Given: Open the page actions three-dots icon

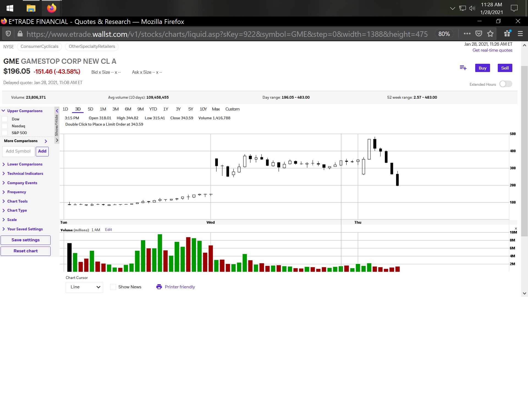Looking at the screenshot, I should [x=467, y=34].
